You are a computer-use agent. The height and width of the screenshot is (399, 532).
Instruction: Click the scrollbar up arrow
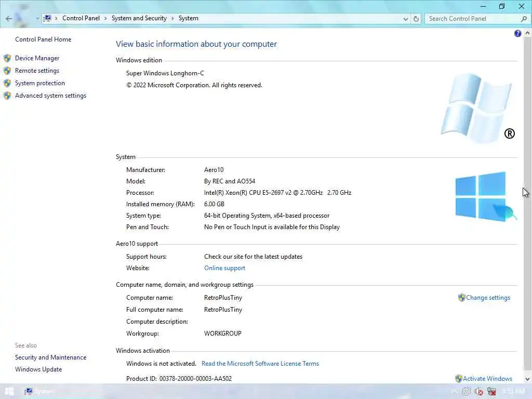click(527, 33)
